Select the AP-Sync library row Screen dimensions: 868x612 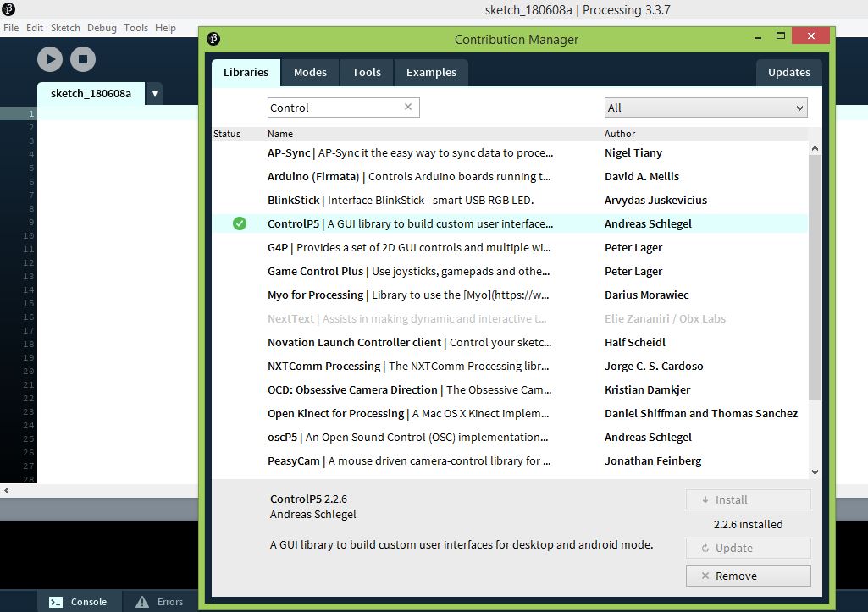click(510, 152)
